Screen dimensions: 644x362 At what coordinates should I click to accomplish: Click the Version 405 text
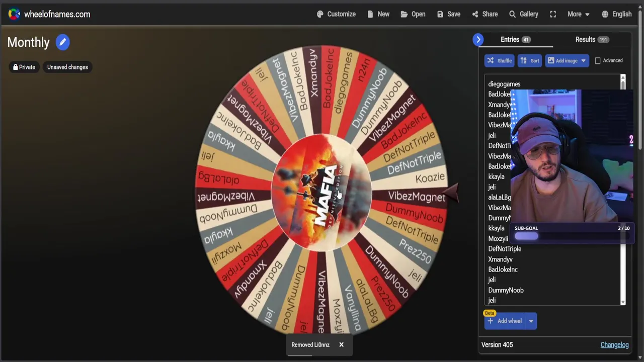click(x=497, y=344)
